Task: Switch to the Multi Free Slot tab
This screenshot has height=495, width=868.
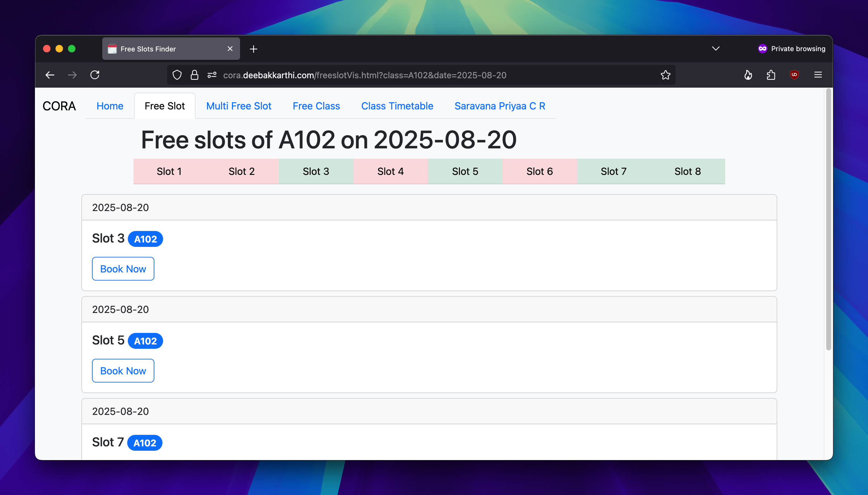Action: click(238, 106)
